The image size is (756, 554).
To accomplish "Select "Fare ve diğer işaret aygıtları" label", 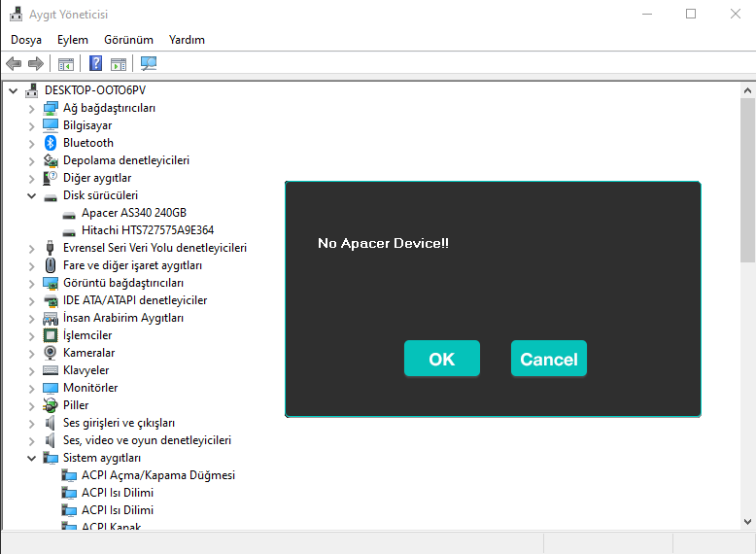I will click(132, 265).
